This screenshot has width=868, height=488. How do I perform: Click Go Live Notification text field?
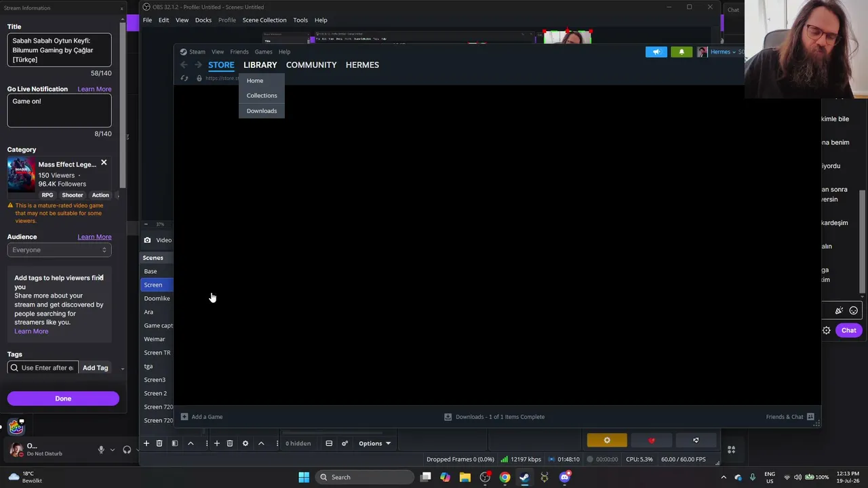(x=59, y=110)
